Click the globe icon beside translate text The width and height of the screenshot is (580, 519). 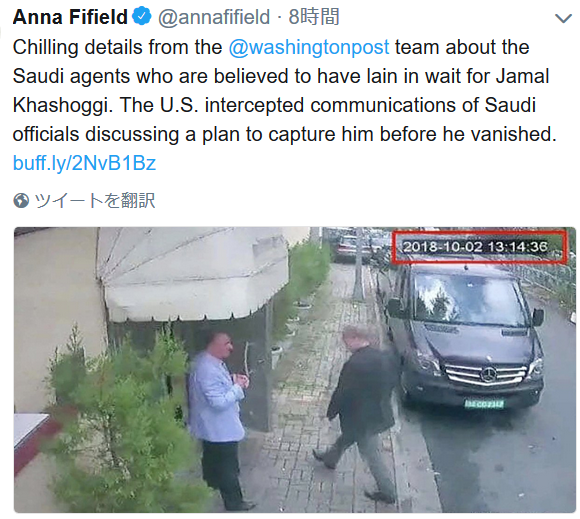21,201
